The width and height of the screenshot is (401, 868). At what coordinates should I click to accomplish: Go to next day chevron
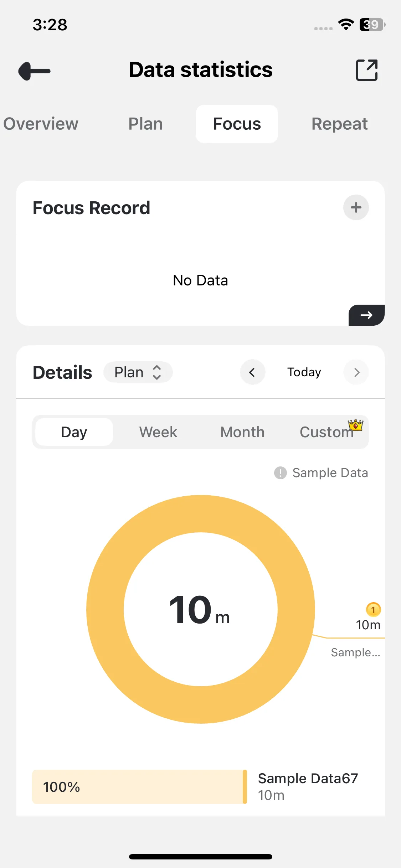coord(356,372)
